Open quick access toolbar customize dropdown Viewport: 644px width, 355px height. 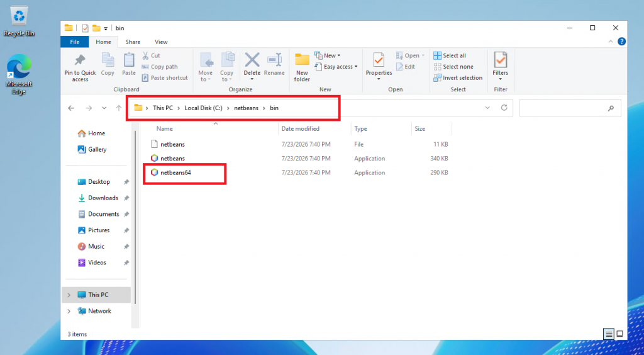[106, 28]
